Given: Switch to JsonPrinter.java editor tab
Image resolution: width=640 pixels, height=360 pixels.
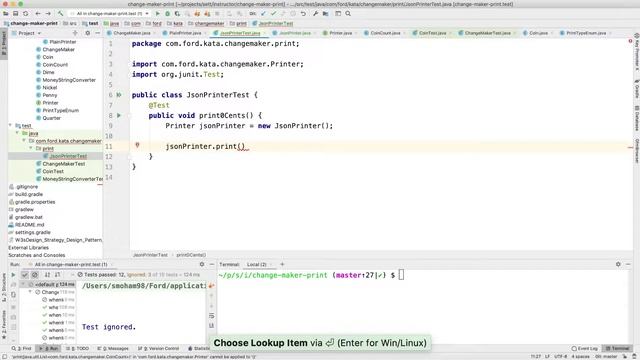Looking at the screenshot, I should 295,33.
